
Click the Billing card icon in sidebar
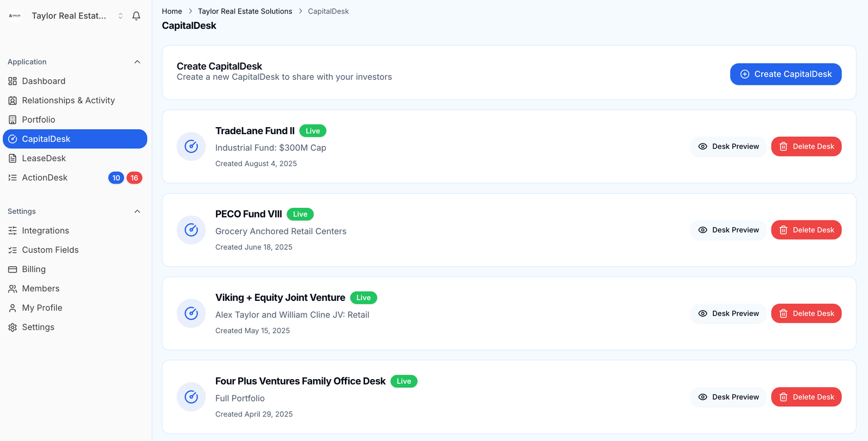click(x=12, y=269)
